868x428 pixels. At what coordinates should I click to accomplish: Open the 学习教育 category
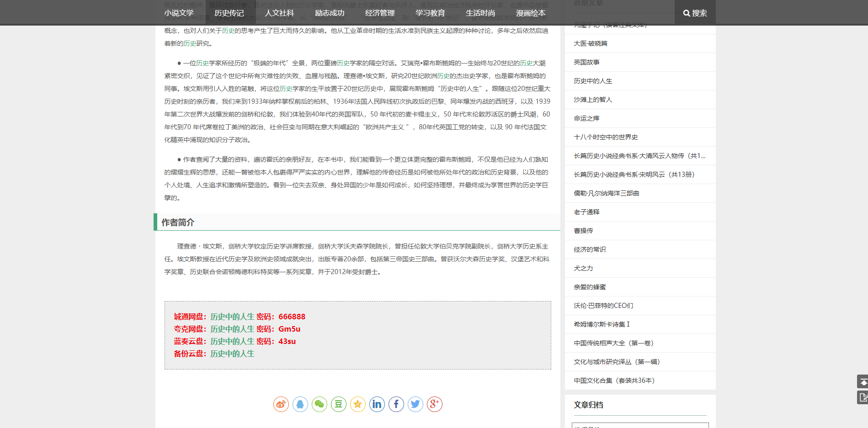click(430, 13)
